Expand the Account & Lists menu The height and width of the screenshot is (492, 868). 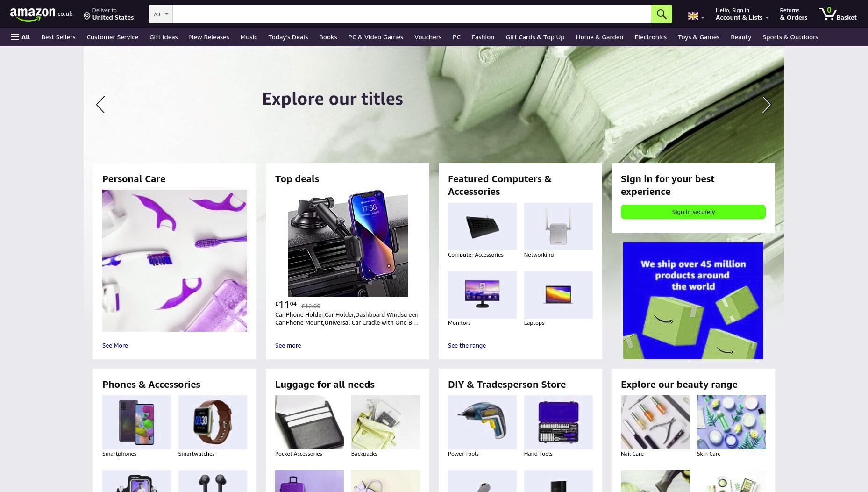point(742,14)
